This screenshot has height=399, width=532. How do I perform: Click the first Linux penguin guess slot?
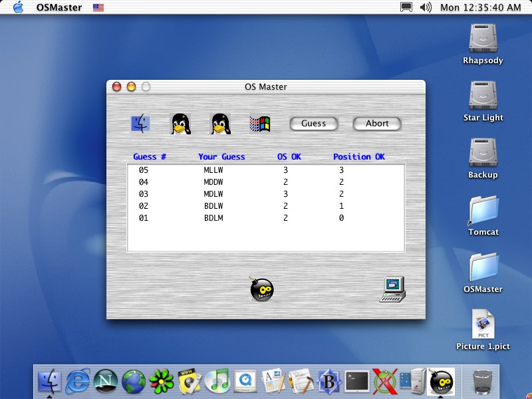coord(180,124)
